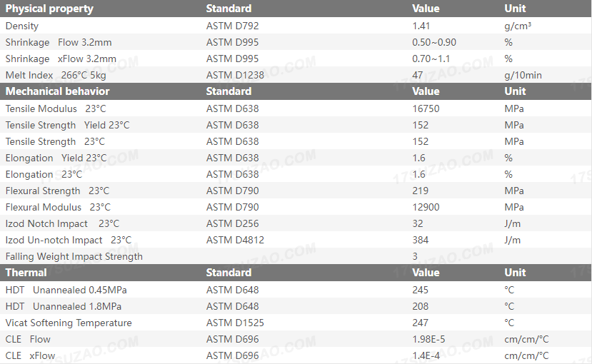Select the Falling Weight Impact Strength label

(x=74, y=256)
